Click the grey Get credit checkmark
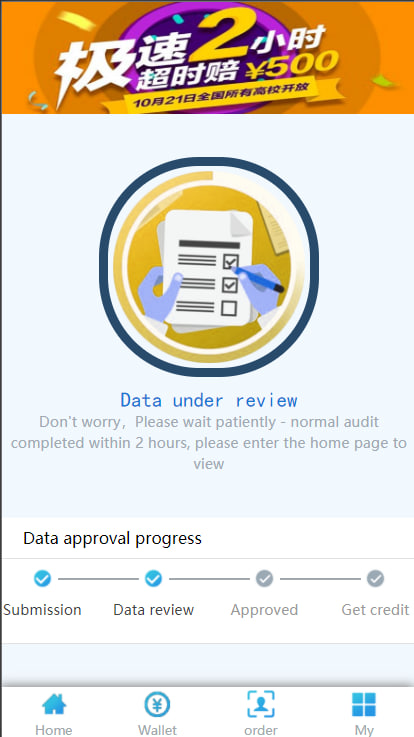The width and height of the screenshot is (414, 737). coord(375,579)
